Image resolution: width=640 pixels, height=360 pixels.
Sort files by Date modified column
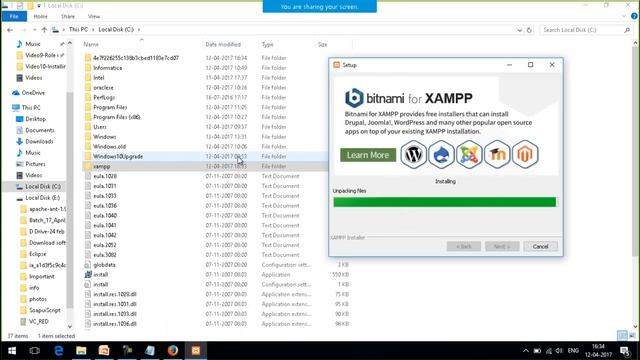click(223, 44)
